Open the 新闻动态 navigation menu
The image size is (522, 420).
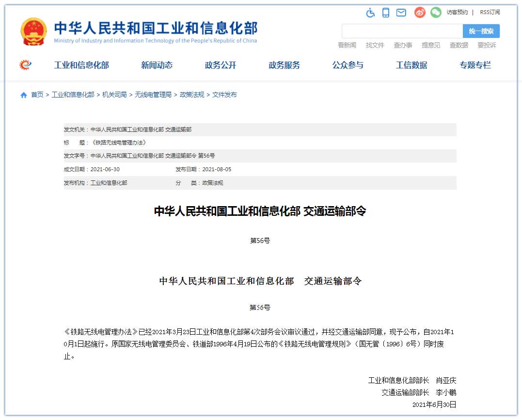coord(157,65)
